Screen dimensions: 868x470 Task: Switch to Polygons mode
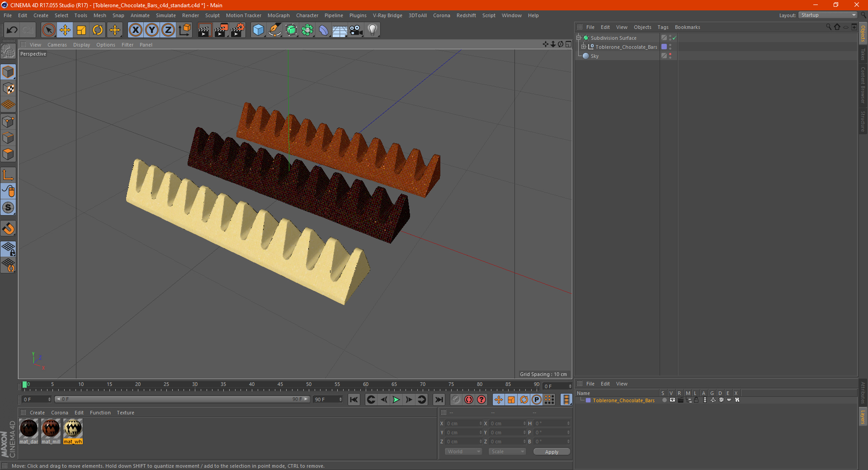[8, 154]
